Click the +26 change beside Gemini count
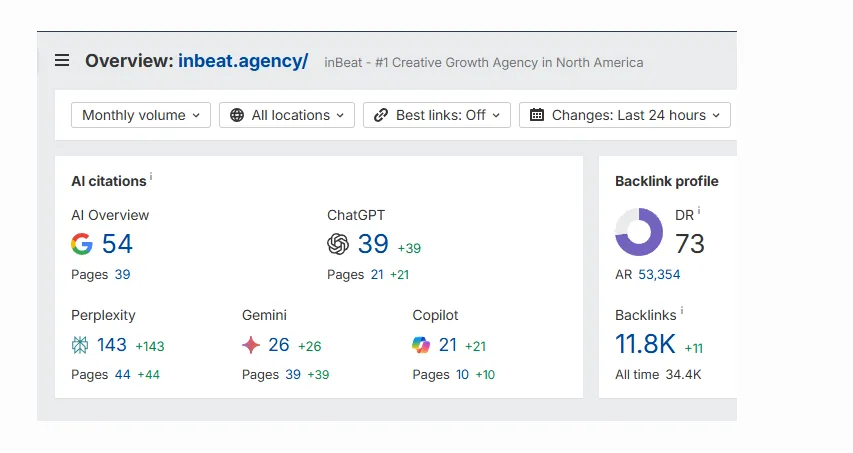The height and width of the screenshot is (453, 853). click(310, 346)
